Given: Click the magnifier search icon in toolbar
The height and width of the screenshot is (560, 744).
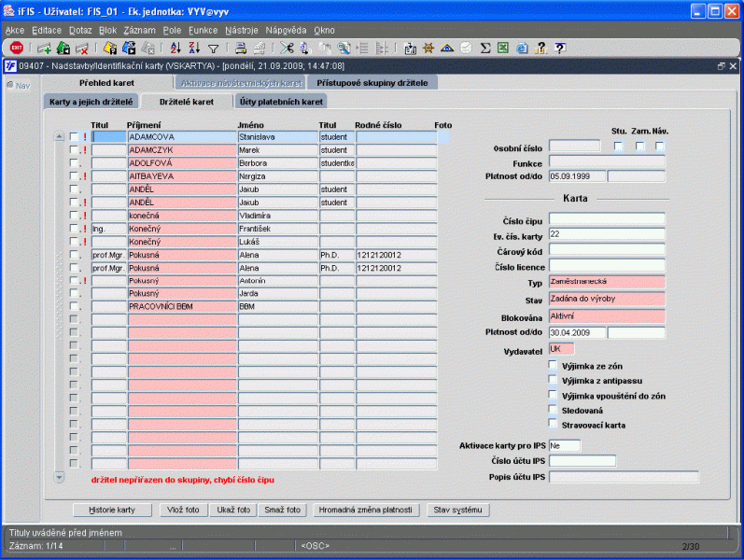Looking at the screenshot, I should pos(344,48).
